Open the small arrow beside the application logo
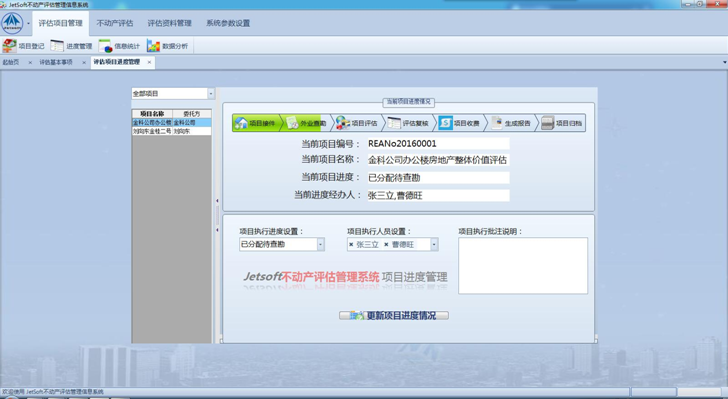The width and height of the screenshot is (728, 399). 28,23
